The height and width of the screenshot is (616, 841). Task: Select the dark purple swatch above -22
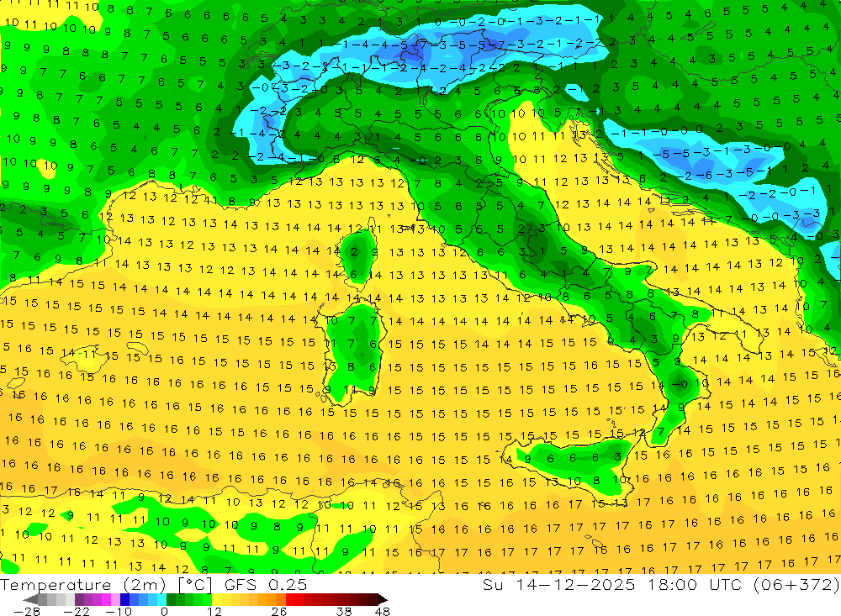(79, 600)
